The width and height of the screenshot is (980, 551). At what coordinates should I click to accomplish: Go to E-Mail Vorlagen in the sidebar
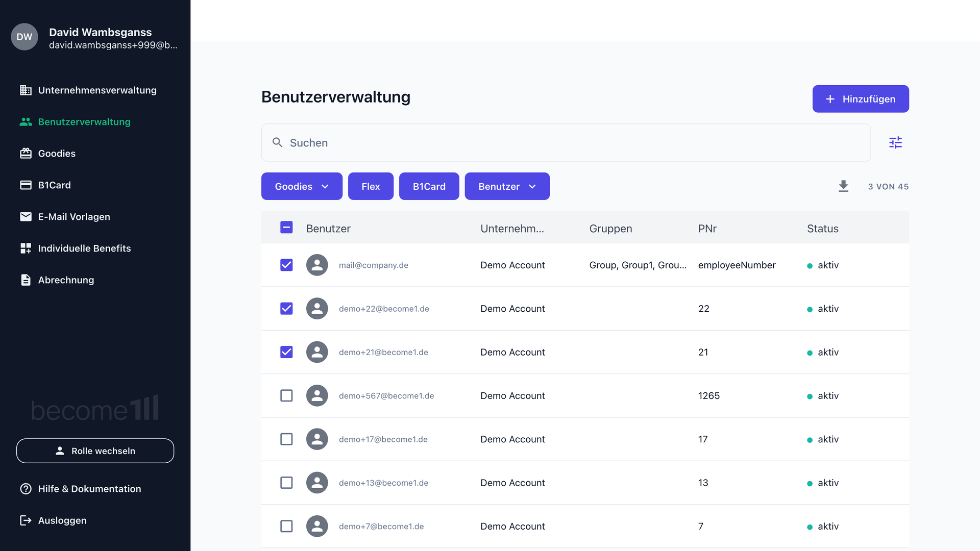point(73,217)
